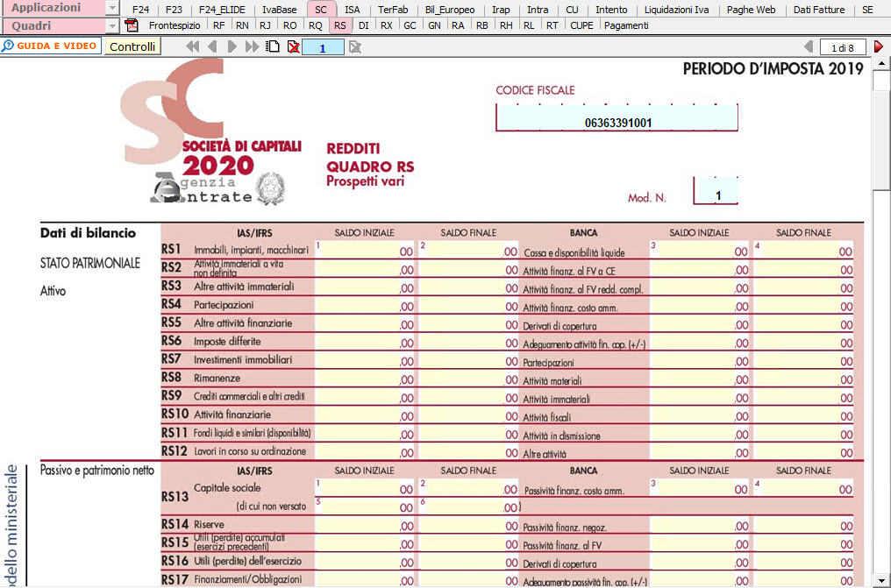The image size is (891, 588).
Task: Open the PDF export icon beside Frontespizio
Action: coord(132,25)
